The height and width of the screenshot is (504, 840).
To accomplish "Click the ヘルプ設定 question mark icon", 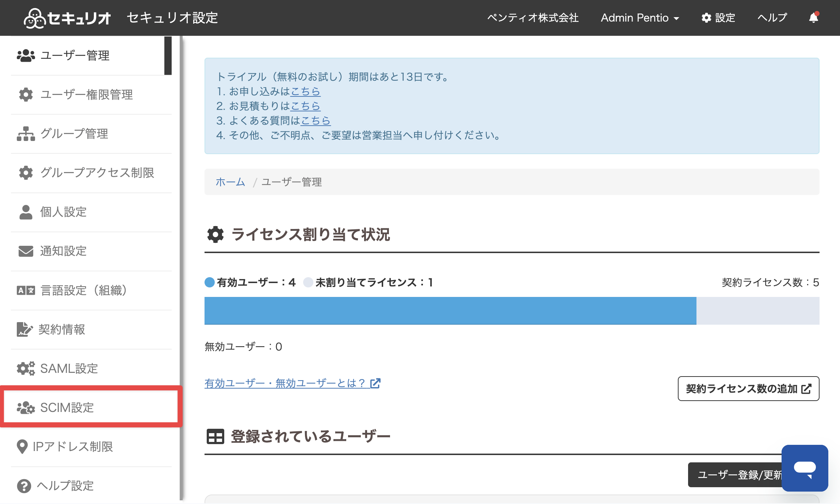I will pos(24,486).
